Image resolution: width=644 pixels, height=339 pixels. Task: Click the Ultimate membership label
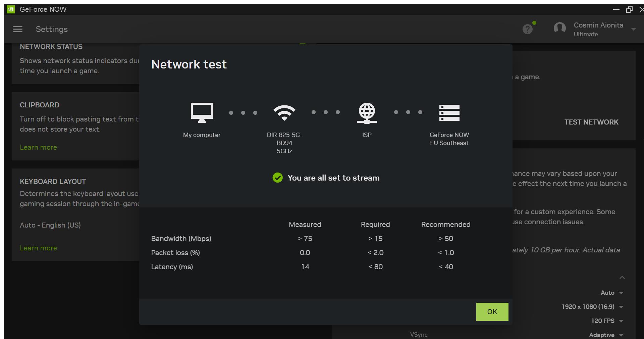pyautogui.click(x=586, y=34)
